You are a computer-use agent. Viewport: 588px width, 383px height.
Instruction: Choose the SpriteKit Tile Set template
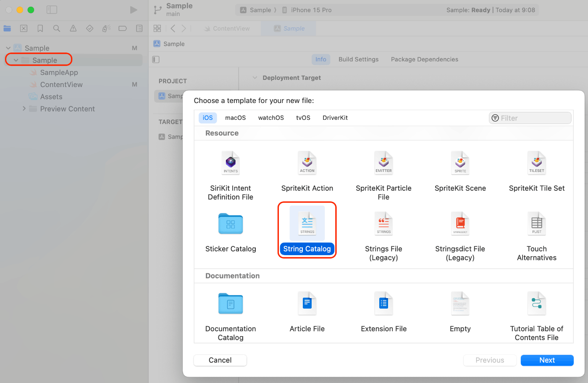point(537,172)
